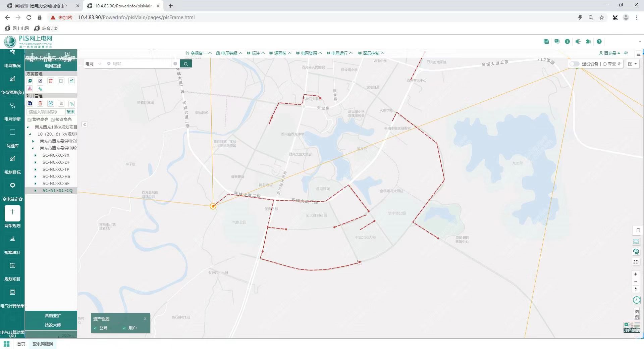Click the fit-to-extent icon under 项目管理
The image size is (644, 349).
[51, 103]
